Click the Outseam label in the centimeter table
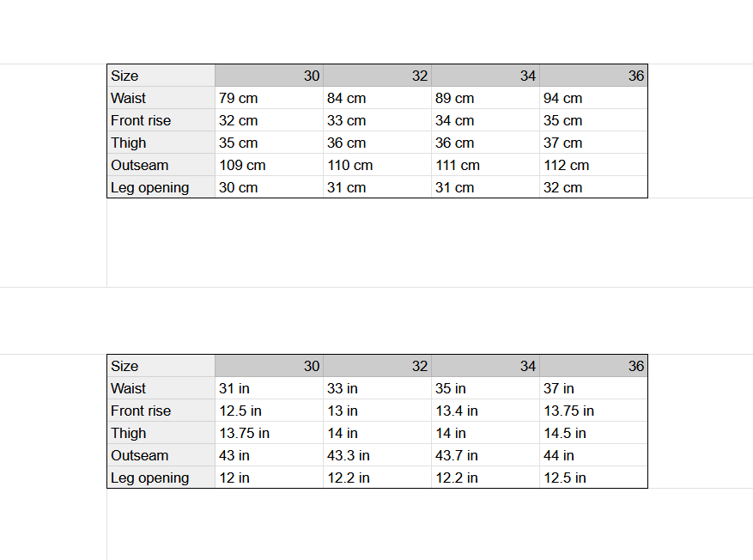This screenshot has height=560, width=753. pos(140,166)
